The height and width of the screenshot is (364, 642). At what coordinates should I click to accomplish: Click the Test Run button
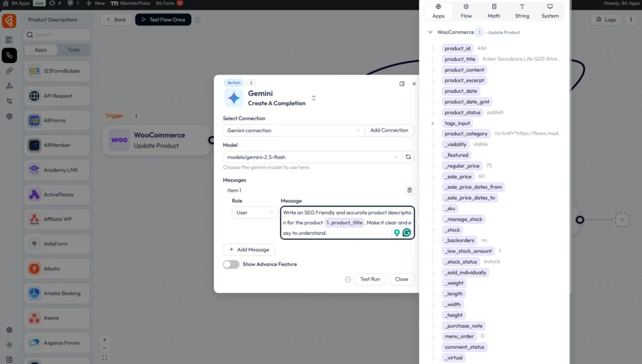(x=370, y=279)
